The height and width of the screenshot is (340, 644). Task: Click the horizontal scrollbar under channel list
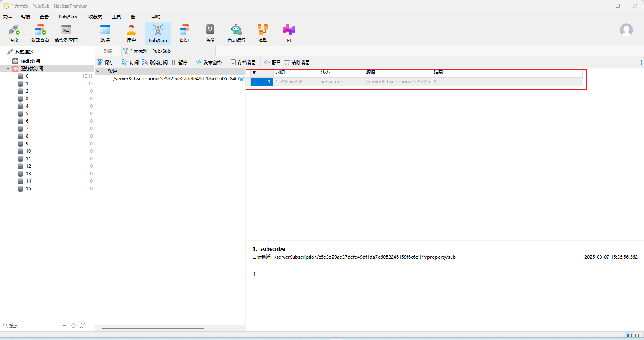click(153, 328)
